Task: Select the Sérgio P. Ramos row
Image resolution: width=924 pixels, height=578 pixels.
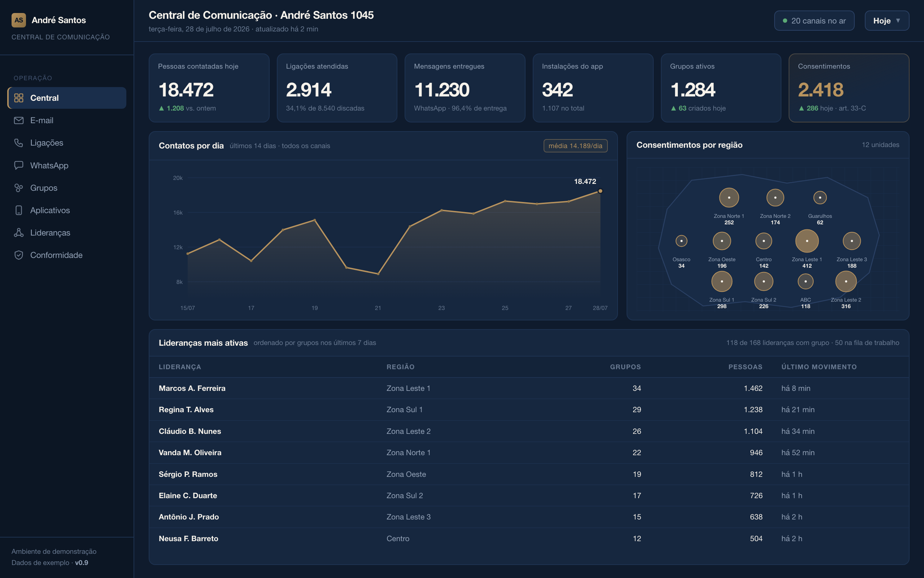Action: coord(529,474)
